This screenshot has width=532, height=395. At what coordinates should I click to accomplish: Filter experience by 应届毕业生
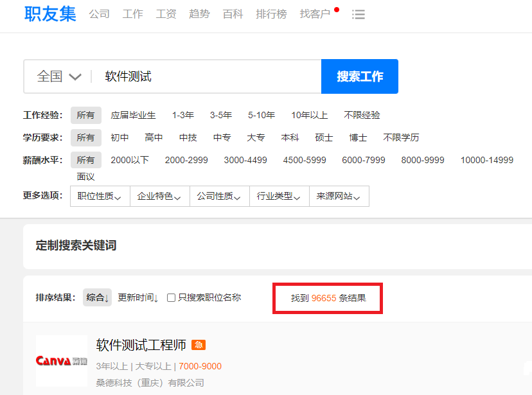coord(133,115)
